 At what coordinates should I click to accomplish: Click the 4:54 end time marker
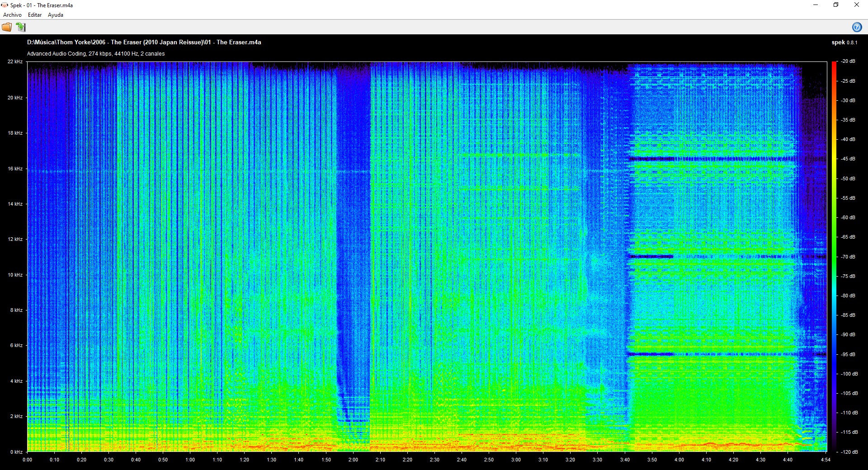826,460
